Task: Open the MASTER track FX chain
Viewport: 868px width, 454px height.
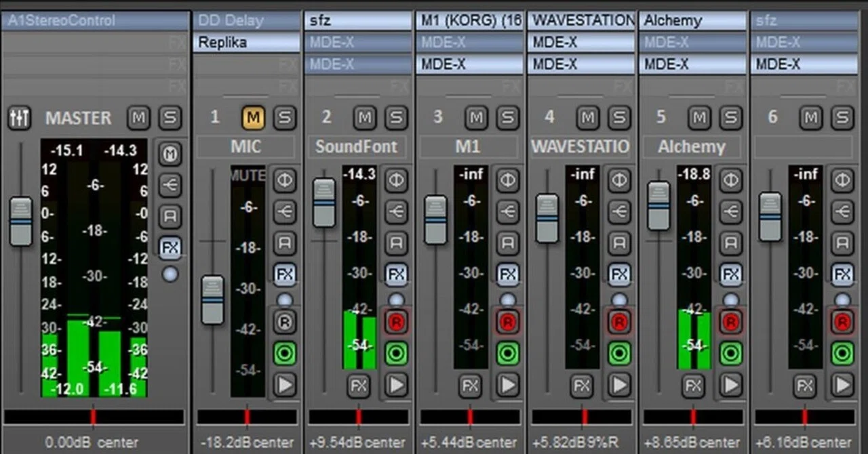Action: [x=170, y=248]
